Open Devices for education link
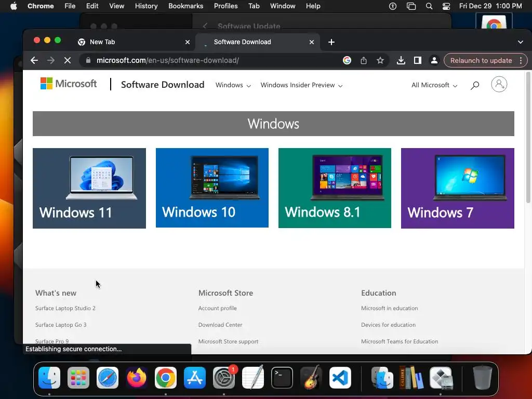This screenshot has height=399, width=532. pos(388,325)
